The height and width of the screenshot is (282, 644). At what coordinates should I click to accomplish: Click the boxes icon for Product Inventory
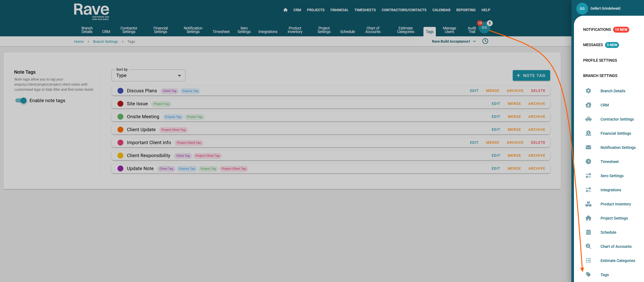[588, 204]
